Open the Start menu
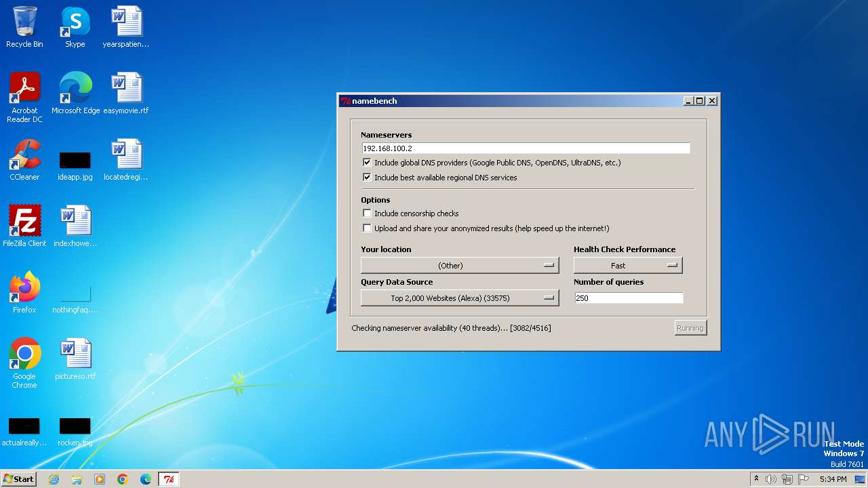 click(x=18, y=479)
